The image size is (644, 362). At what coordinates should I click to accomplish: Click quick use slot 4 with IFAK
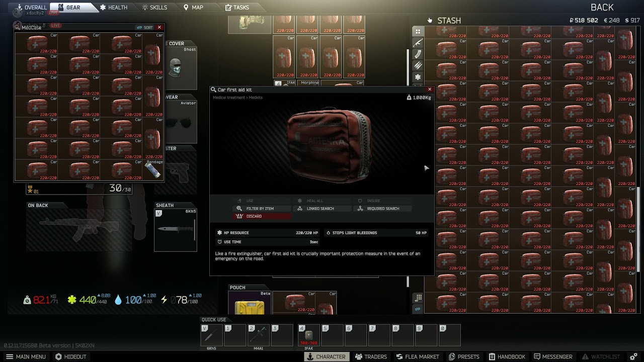click(x=308, y=335)
